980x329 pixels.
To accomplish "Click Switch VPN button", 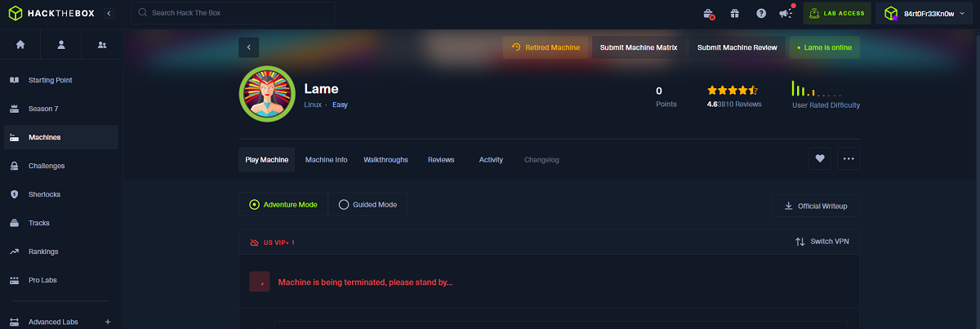I will (822, 242).
